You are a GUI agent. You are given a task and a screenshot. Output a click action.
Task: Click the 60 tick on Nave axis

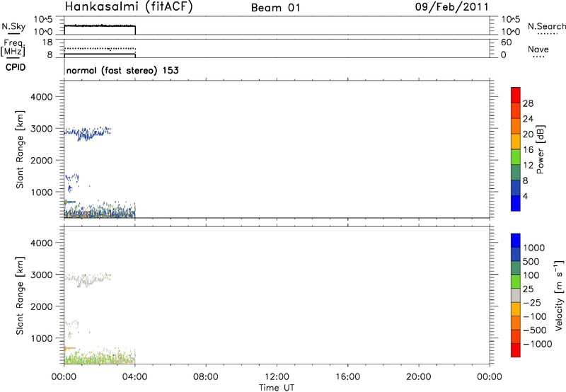(x=506, y=42)
